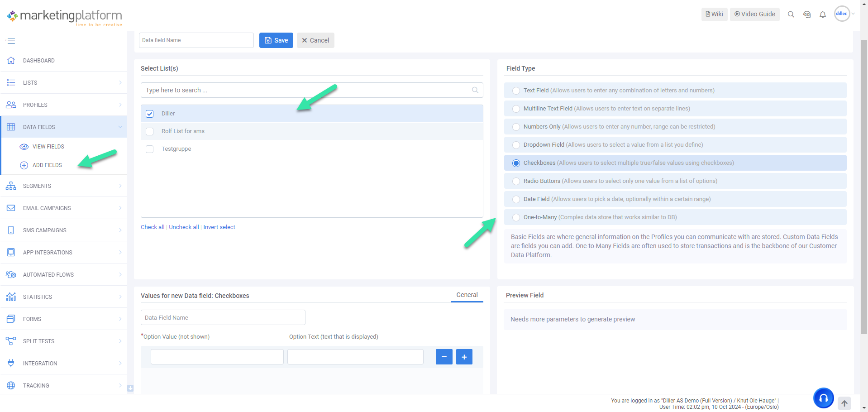
Task: Open the blue help chat bubble
Action: pos(823,398)
